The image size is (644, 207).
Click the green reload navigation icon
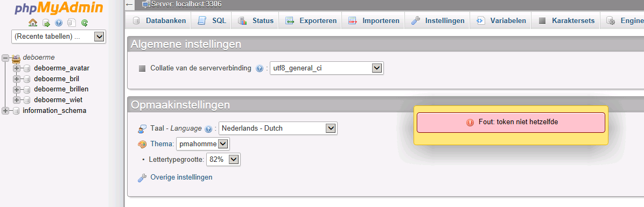pos(84,23)
